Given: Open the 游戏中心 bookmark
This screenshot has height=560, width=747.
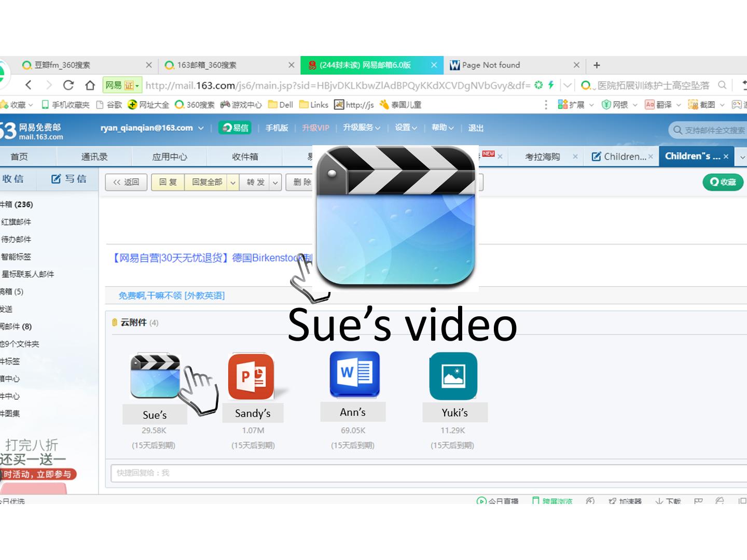Looking at the screenshot, I should point(241,105).
